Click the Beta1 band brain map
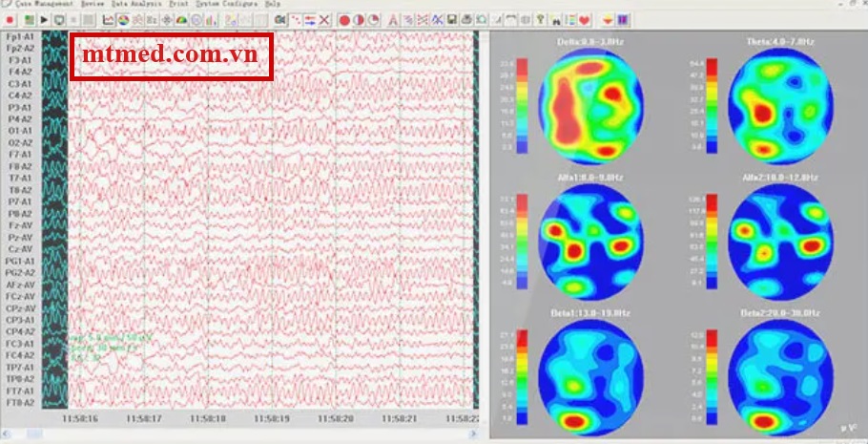 [x=590, y=377]
